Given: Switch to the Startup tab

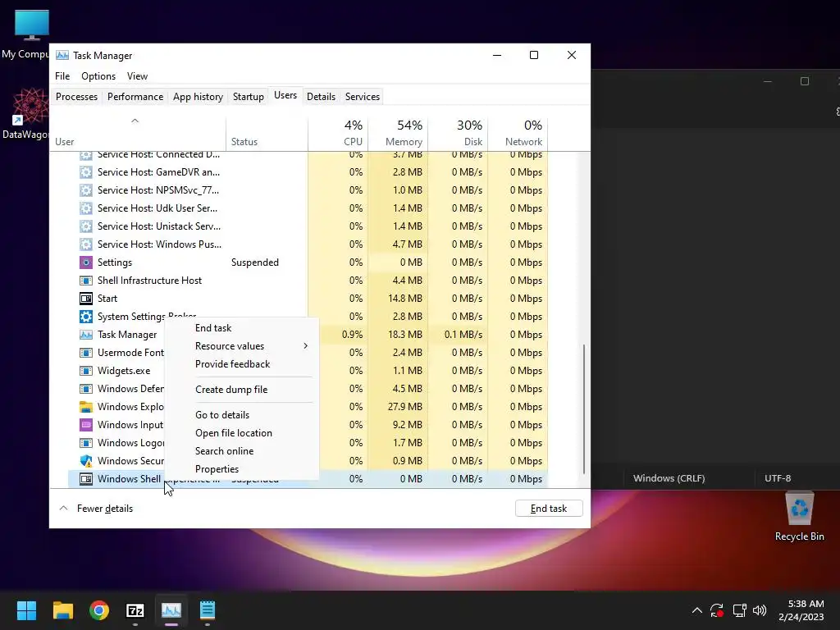Looking at the screenshot, I should (x=248, y=97).
